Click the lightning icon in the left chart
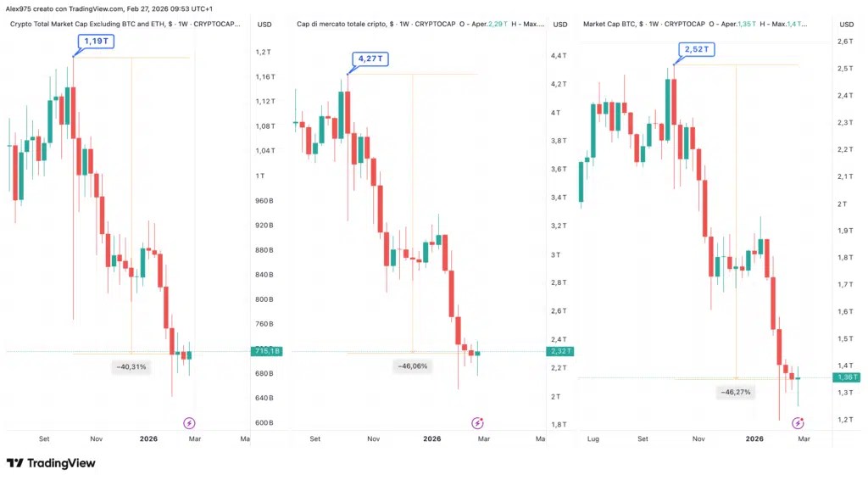Viewport: 868px width, 480px height. coord(189,423)
